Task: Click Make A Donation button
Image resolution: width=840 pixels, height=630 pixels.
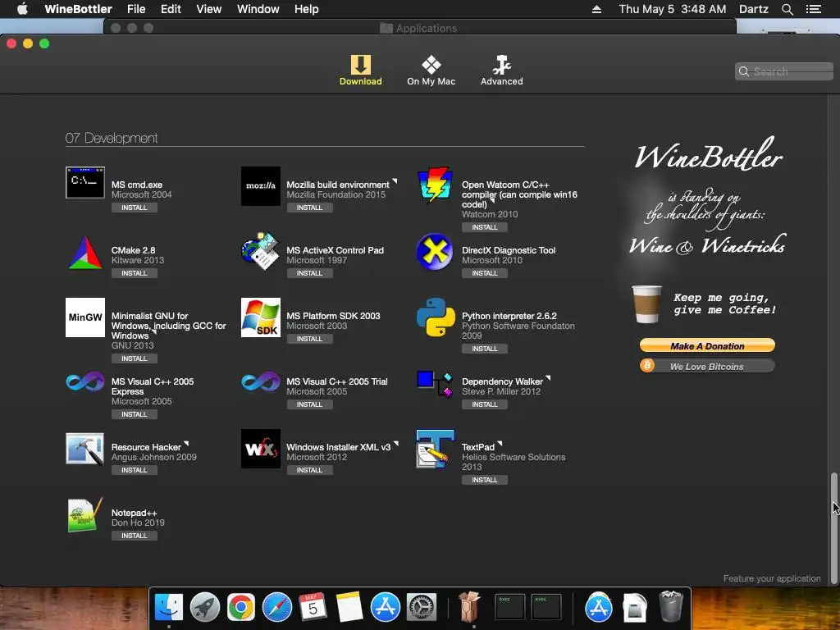Action: [x=707, y=345]
